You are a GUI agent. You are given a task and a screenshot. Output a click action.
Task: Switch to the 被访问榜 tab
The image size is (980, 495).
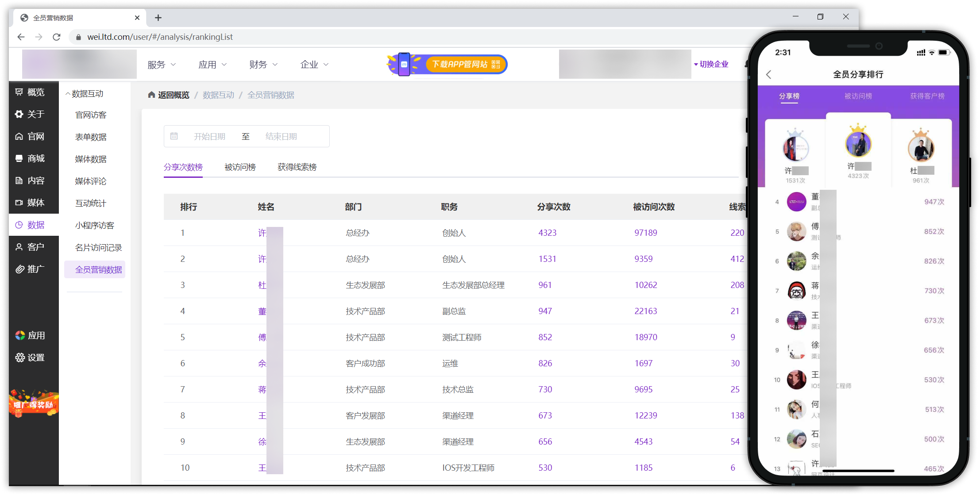[x=240, y=167]
